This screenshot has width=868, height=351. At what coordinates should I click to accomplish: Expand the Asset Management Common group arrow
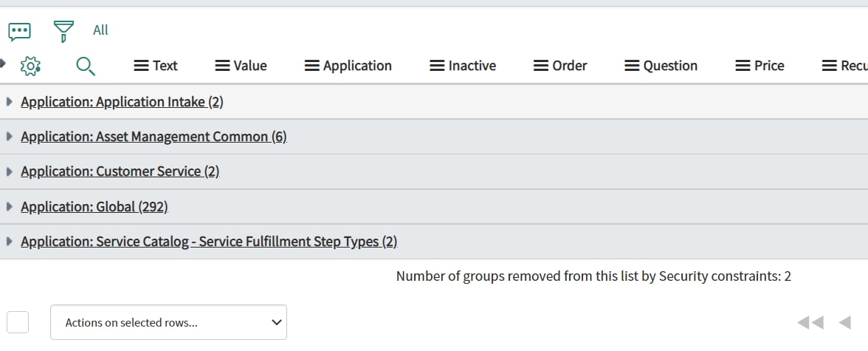(x=9, y=137)
